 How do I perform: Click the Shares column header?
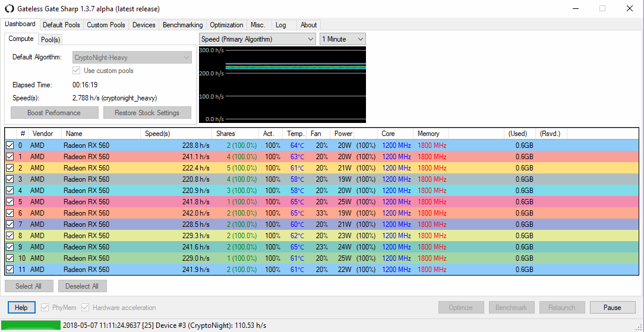(x=235, y=134)
